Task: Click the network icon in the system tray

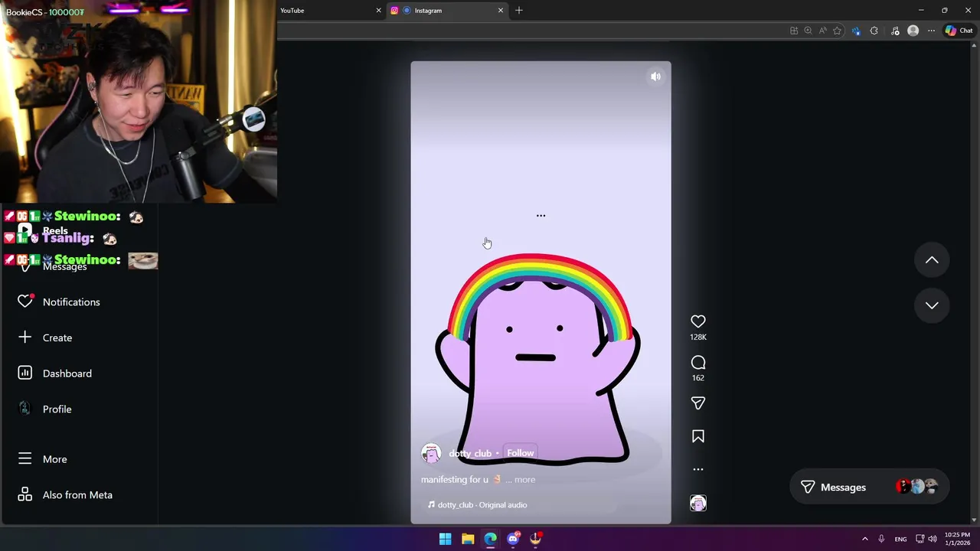Action: (920, 539)
